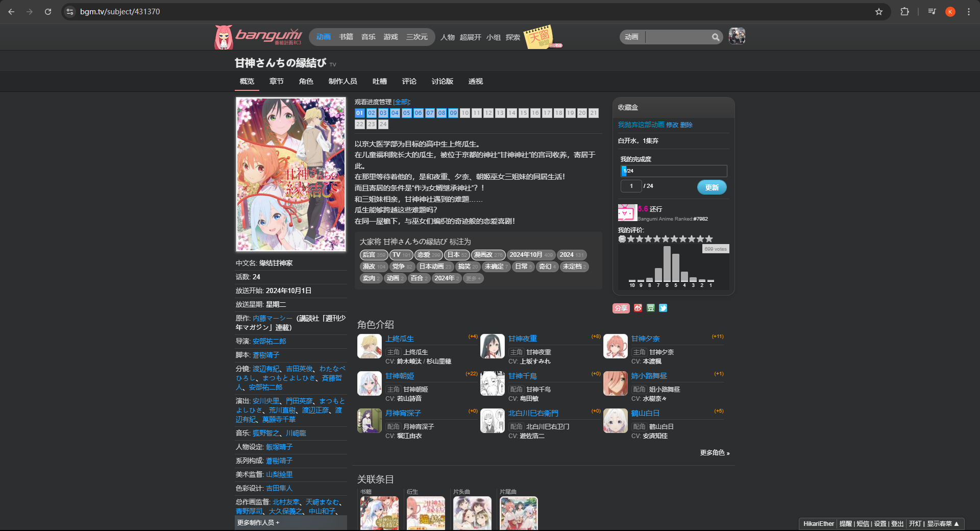Viewport: 980px width, 531px height.
Task: Focus the header search text field
Action: (x=678, y=37)
